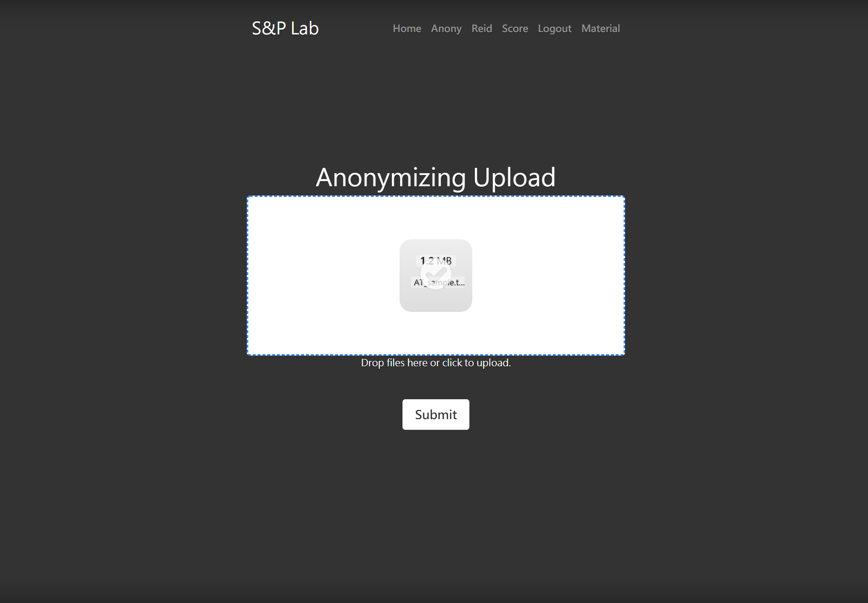Click the AT_sample.t... filename label
The image size is (868, 603).
[x=439, y=282]
